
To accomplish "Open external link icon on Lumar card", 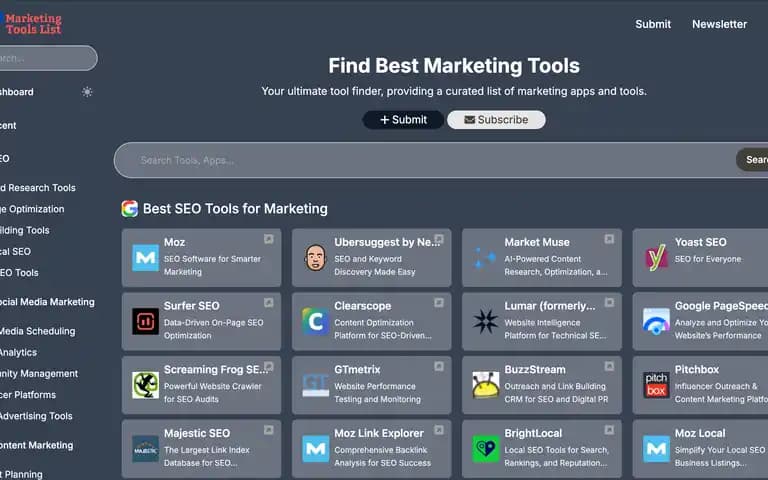I will coord(609,303).
